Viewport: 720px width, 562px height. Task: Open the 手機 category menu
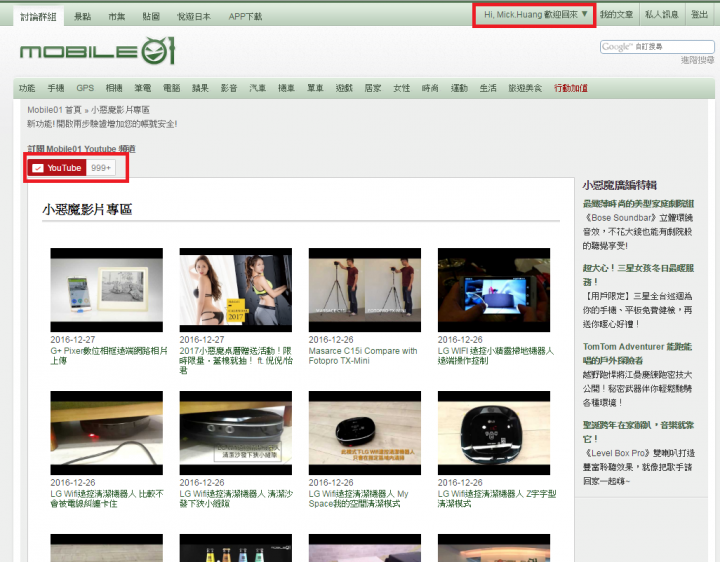[56, 88]
